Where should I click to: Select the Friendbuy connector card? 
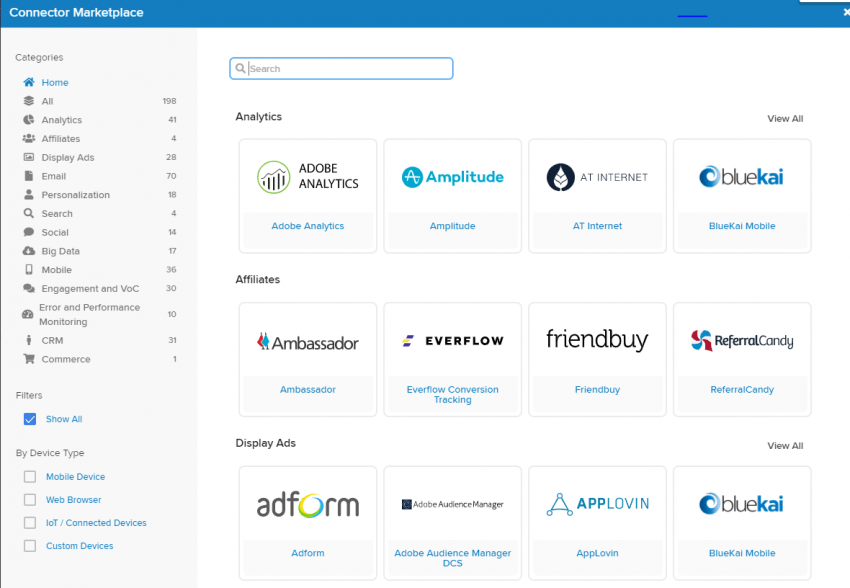point(597,358)
